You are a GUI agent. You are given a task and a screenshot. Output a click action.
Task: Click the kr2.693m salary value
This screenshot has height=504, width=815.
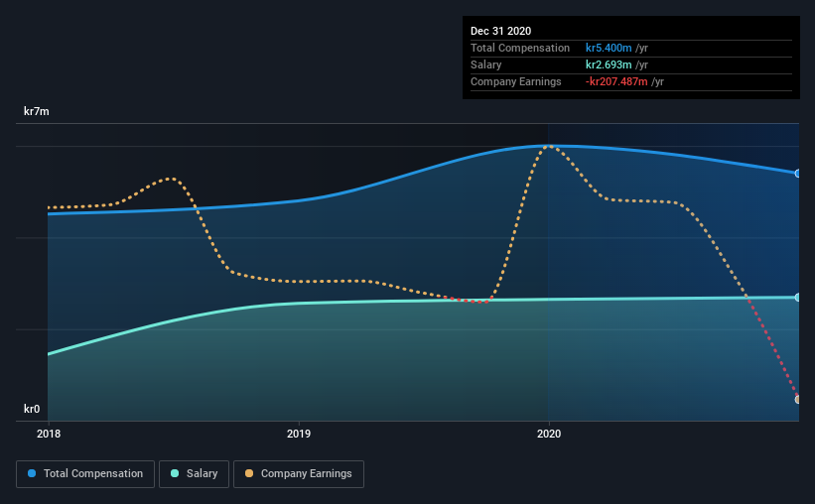(609, 64)
